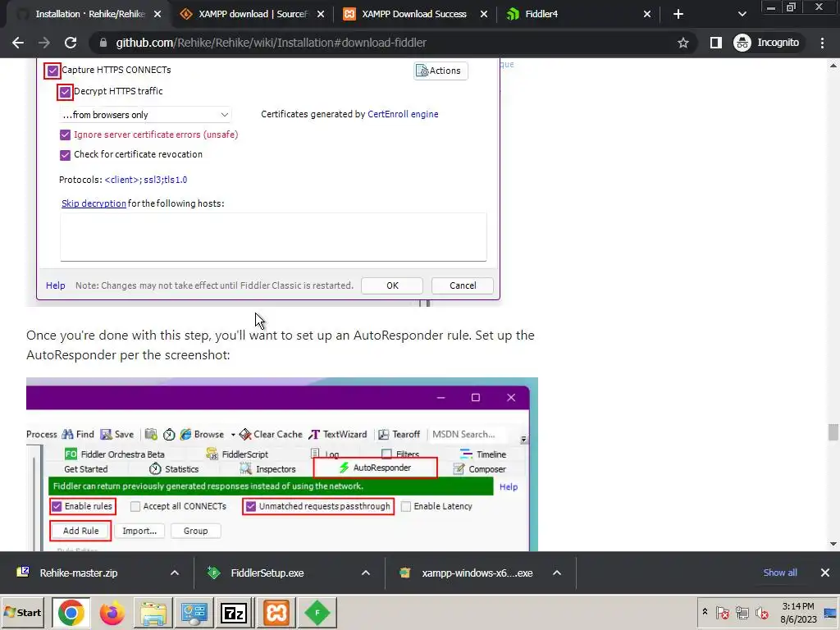Expand xampp-windows download options

557,573
